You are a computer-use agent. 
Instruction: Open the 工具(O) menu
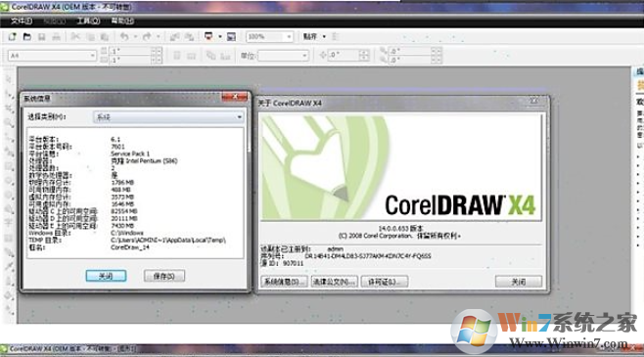point(88,21)
